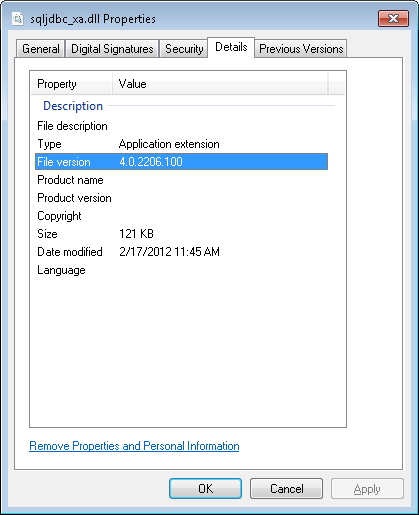
Task: Select the Copyright property row
Action: coord(181,216)
